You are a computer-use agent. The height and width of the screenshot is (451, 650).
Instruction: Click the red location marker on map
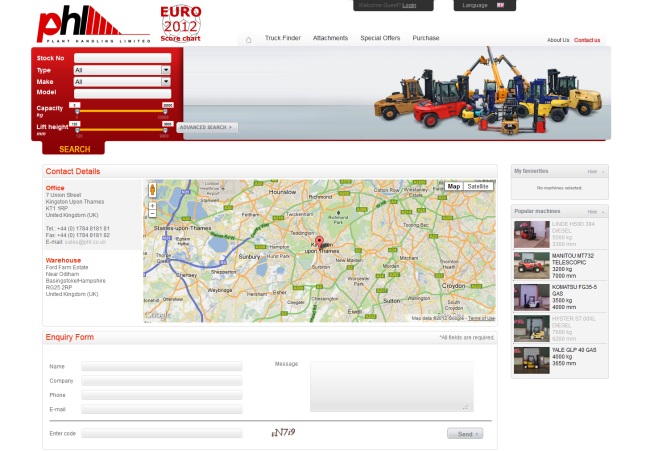tap(320, 242)
